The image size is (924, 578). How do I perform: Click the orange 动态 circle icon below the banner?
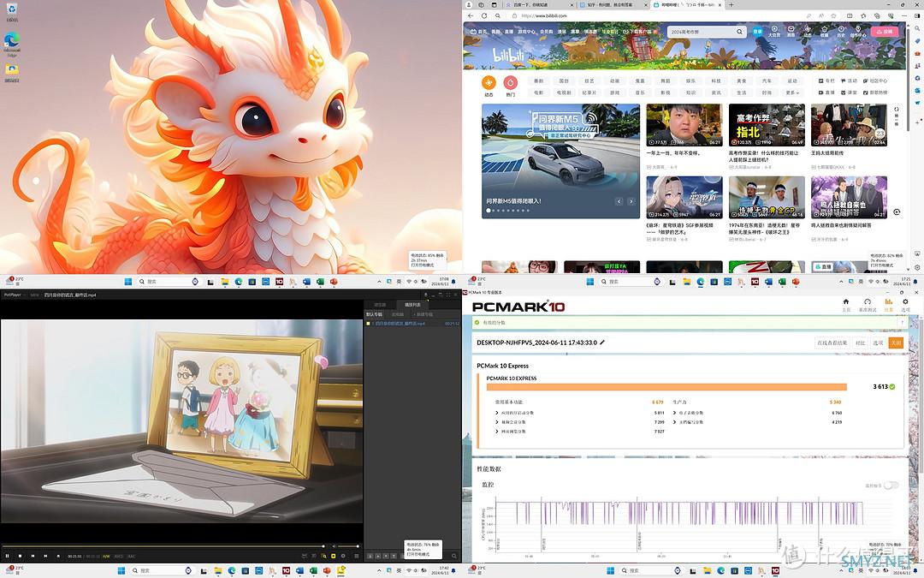coord(489,83)
